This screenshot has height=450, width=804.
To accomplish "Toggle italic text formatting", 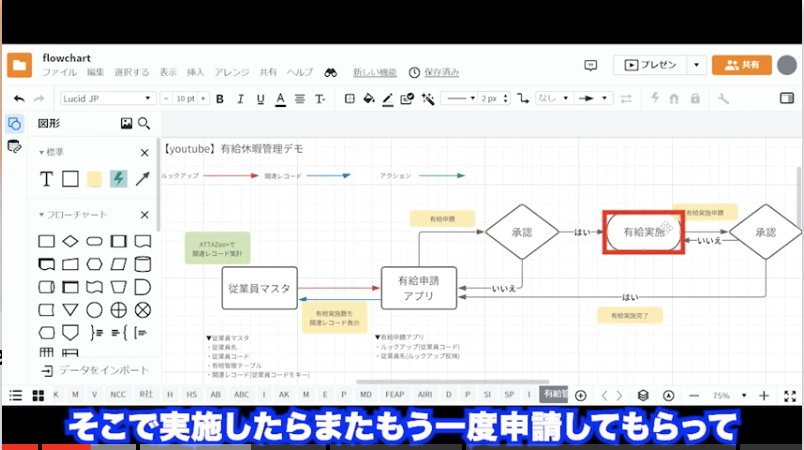I will point(238,99).
